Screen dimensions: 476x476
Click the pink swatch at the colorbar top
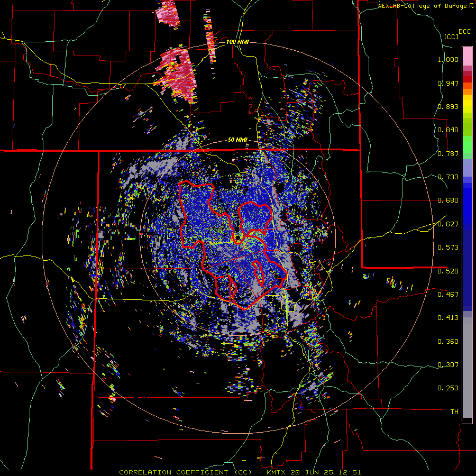[467, 56]
